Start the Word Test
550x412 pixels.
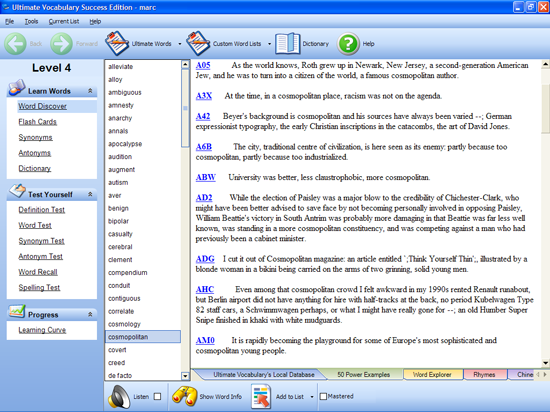[x=35, y=225]
